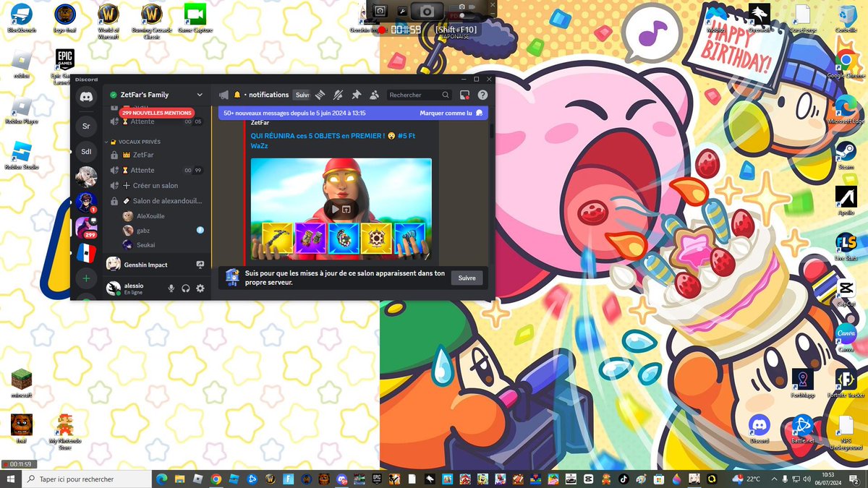Toggle the member list icon
This screenshot has width=868, height=488.
374,95
